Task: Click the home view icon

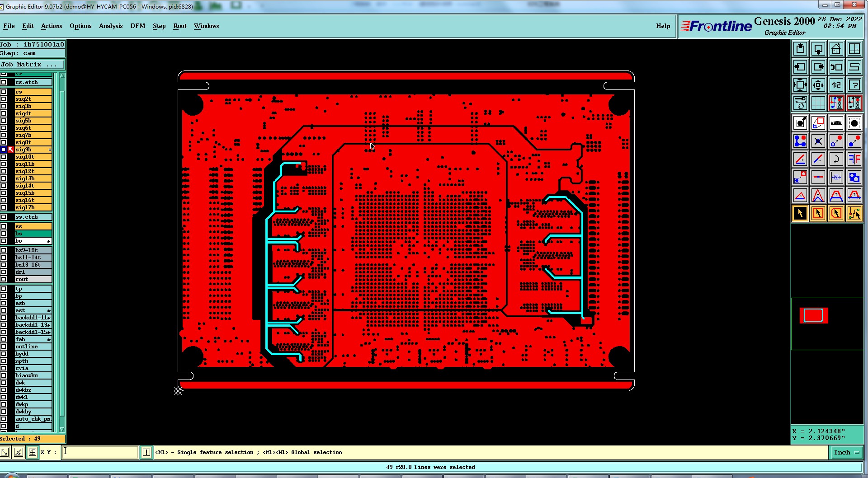Action: click(836, 49)
